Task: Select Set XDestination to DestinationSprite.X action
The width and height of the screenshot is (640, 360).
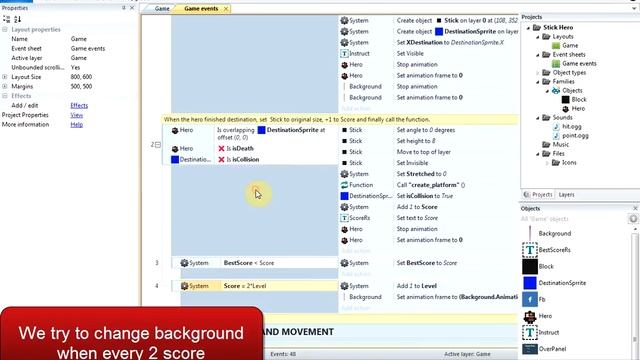Action: 450,42
